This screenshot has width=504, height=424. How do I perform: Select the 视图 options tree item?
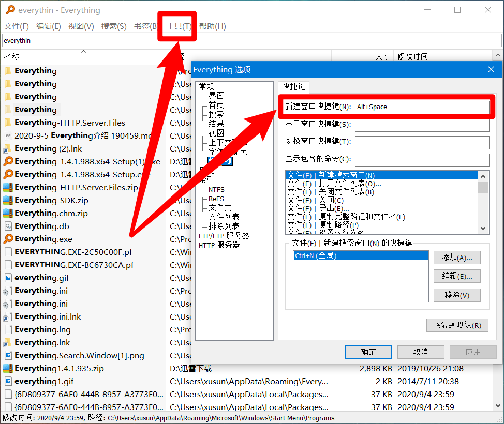tap(216, 133)
